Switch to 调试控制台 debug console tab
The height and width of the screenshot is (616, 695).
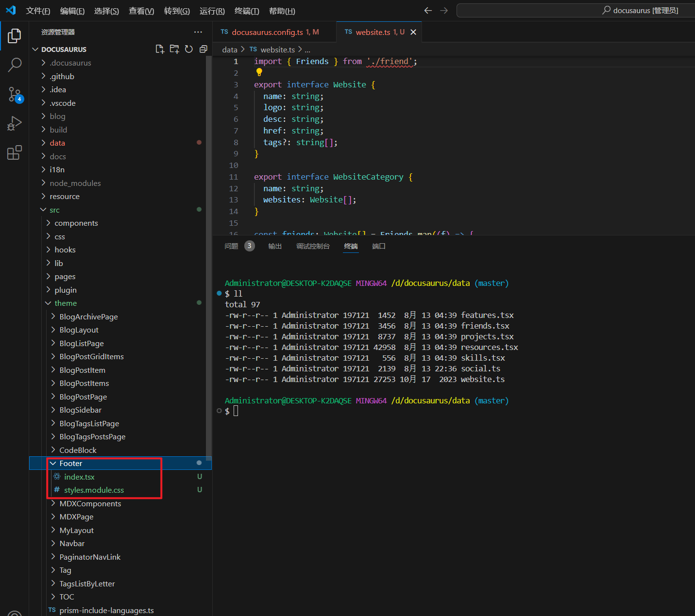coord(313,246)
